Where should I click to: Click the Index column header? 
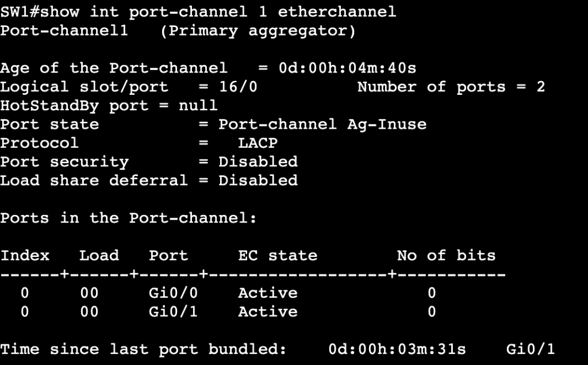coord(25,255)
